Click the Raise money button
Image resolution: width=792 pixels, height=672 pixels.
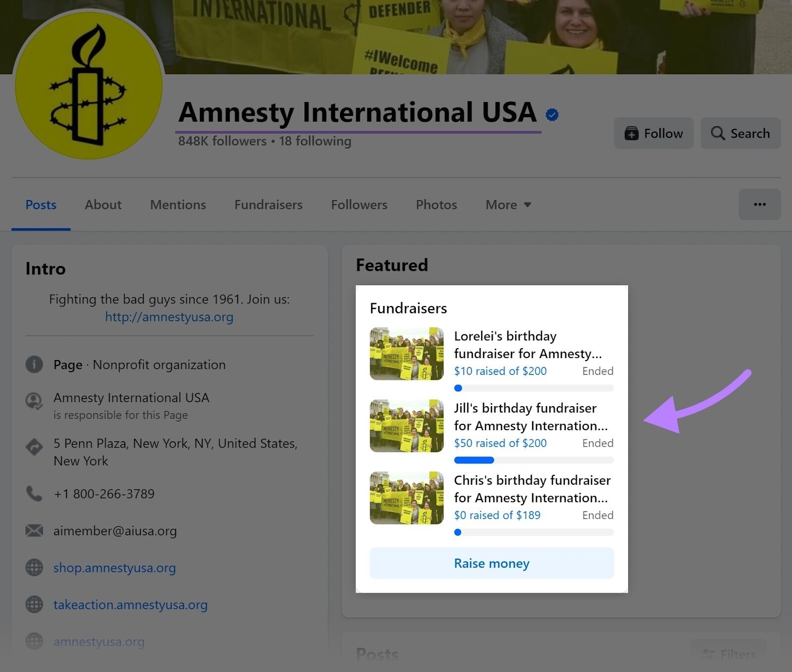pos(492,563)
